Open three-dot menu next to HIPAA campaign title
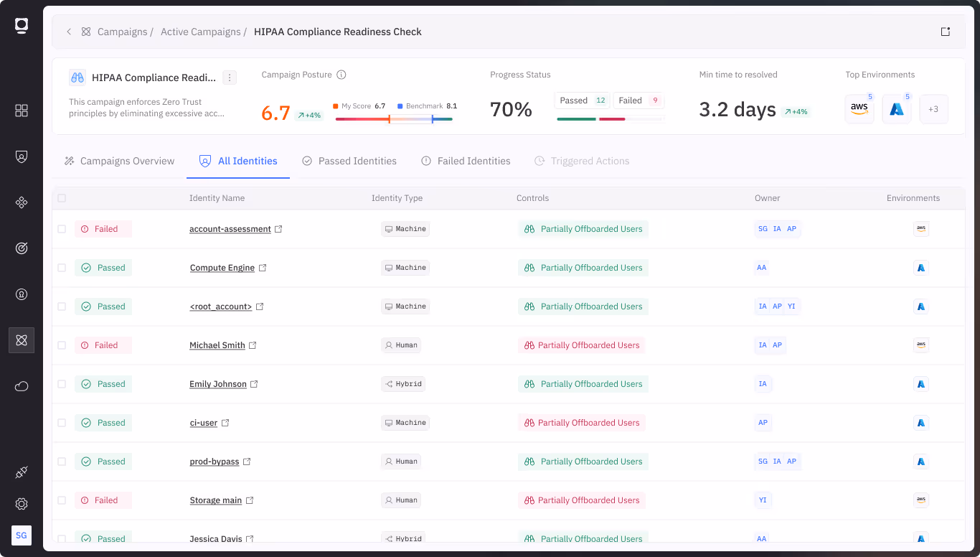The image size is (980, 557). [230, 78]
